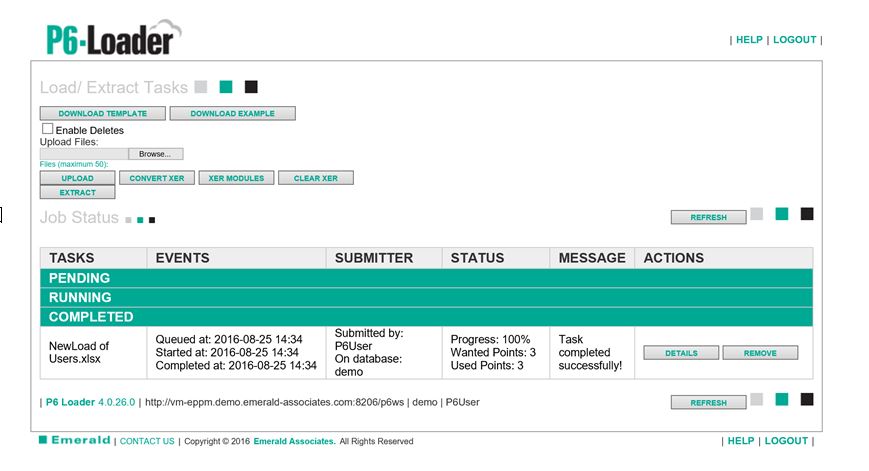Screen dimensions: 869x471
Task: Click the P6-Loader logo
Action: point(111,38)
